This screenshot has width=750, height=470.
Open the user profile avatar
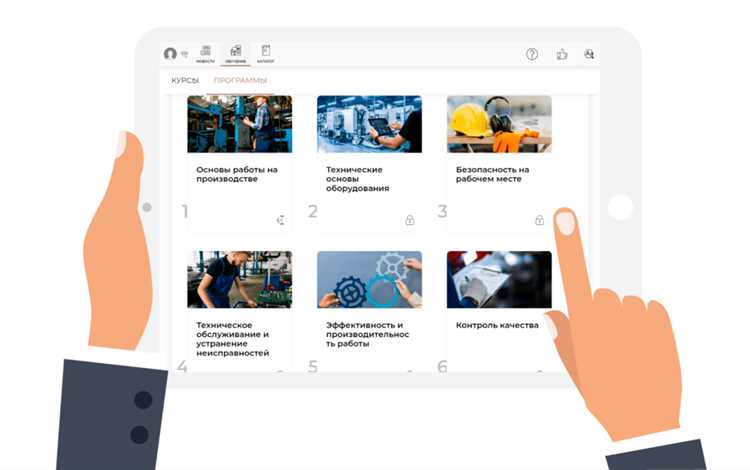pyautogui.click(x=170, y=54)
